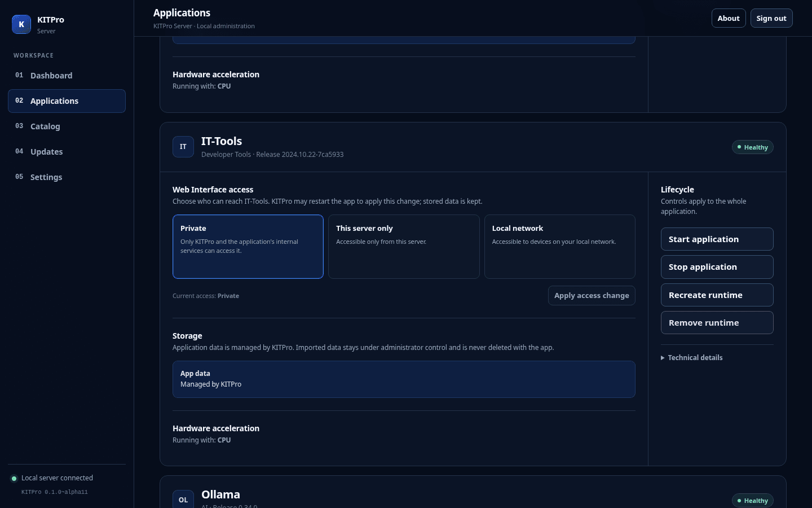Screen dimensions: 812x508
Task: Go to Catalog in the sidebar
Action: click(67, 126)
